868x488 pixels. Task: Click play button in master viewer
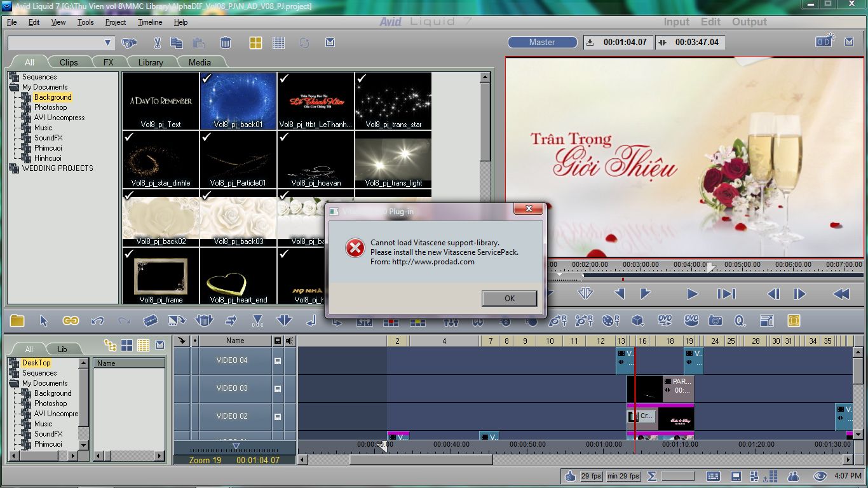(x=692, y=294)
